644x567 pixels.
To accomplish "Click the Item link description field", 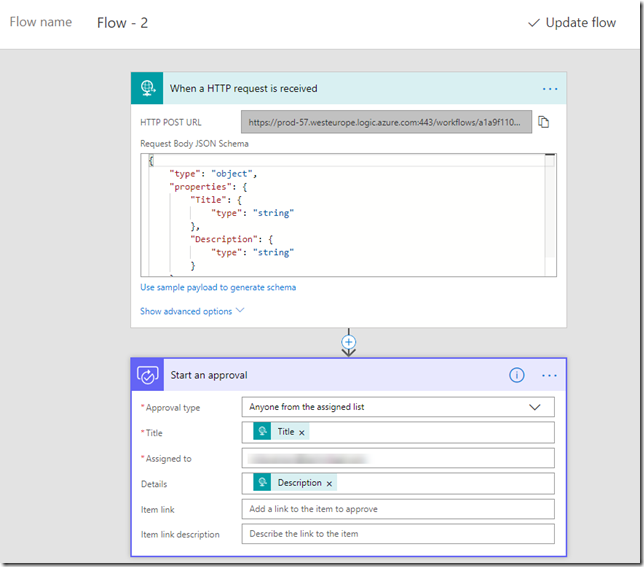I will (398, 534).
